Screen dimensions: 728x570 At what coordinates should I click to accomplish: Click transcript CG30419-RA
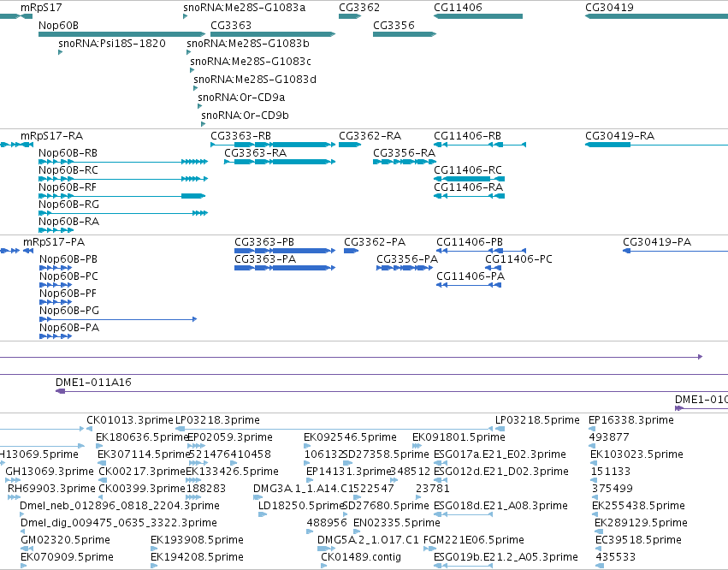(x=620, y=136)
